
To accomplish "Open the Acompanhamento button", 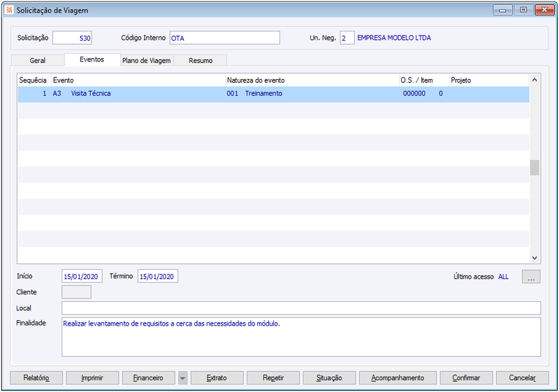I will click(x=398, y=378).
